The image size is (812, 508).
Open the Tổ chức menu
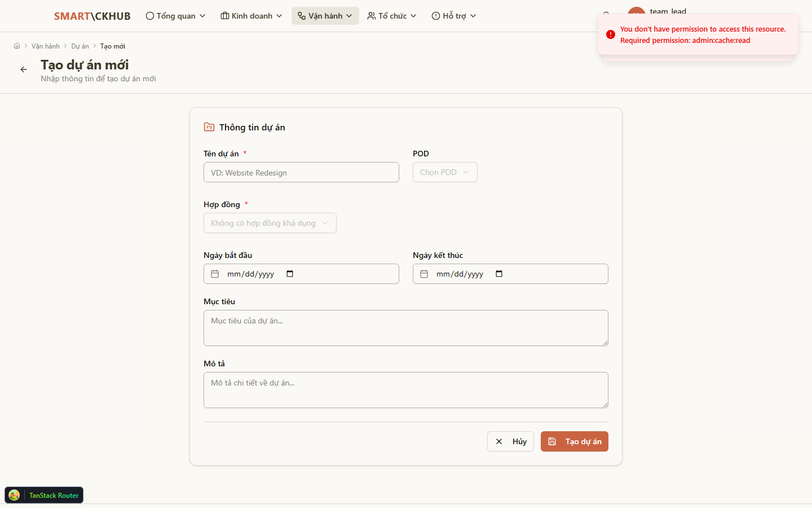pos(392,16)
